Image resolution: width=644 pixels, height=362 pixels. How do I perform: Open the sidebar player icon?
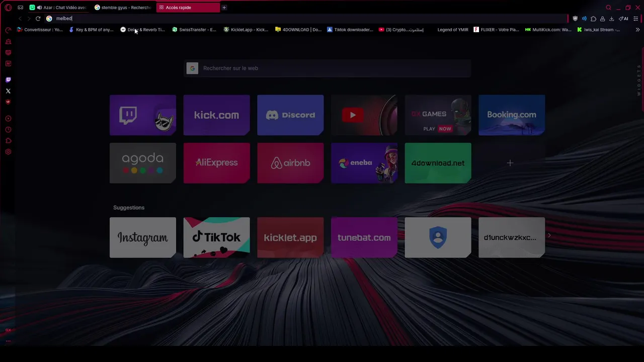(x=8, y=119)
